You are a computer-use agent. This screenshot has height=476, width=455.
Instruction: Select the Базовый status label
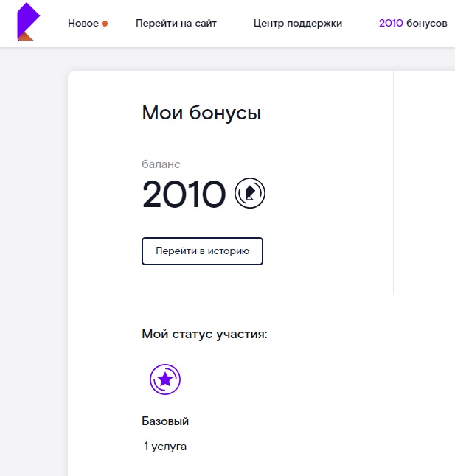(165, 421)
